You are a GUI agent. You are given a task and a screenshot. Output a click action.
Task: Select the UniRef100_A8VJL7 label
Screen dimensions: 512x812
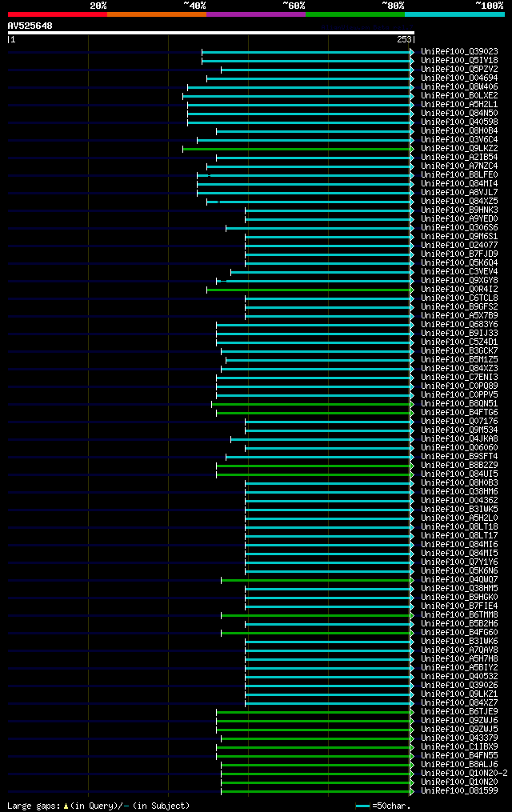pos(459,193)
